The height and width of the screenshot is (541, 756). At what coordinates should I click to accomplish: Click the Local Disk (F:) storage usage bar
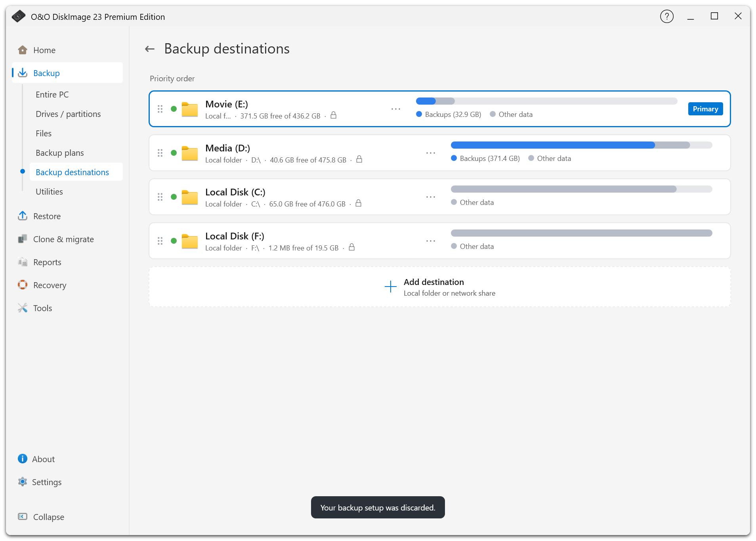pos(582,233)
